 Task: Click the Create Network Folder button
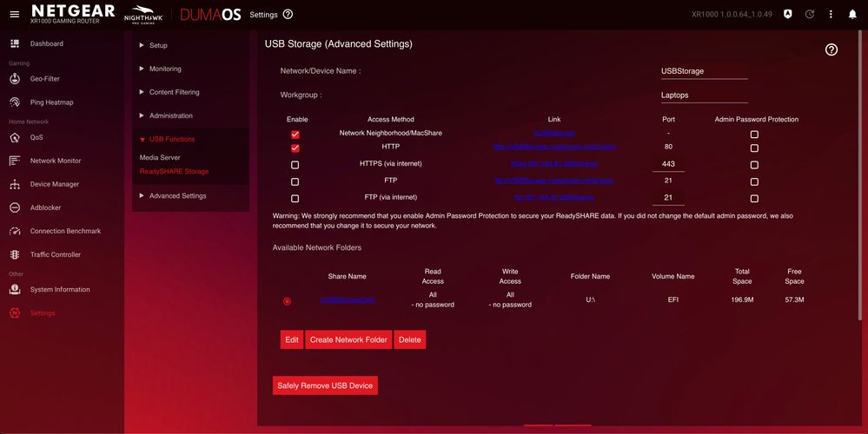(x=348, y=339)
